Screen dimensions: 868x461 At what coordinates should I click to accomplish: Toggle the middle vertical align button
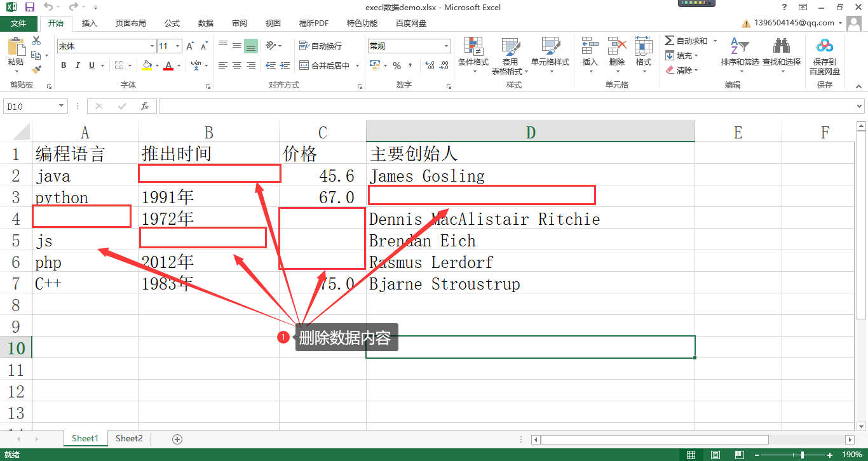pyautogui.click(x=237, y=46)
